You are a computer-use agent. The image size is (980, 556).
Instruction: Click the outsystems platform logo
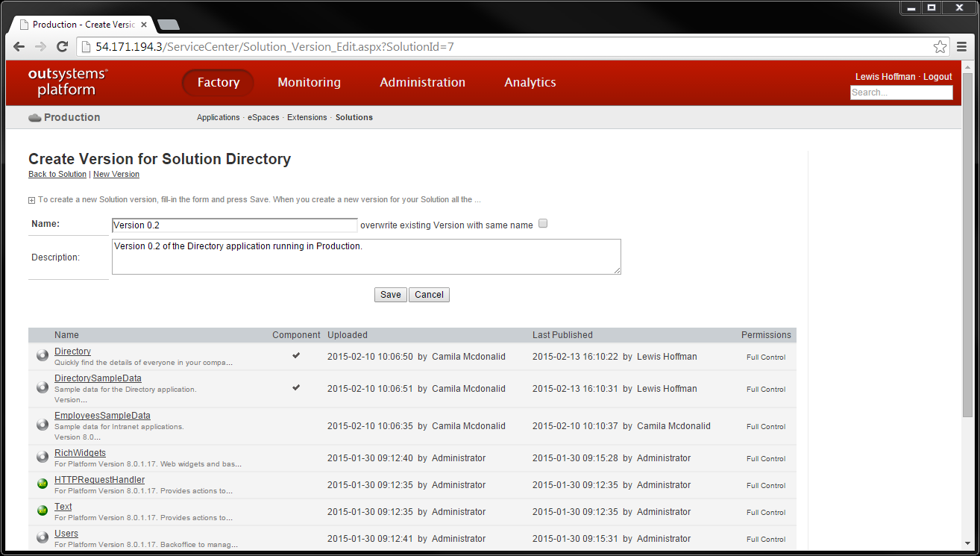tap(68, 82)
